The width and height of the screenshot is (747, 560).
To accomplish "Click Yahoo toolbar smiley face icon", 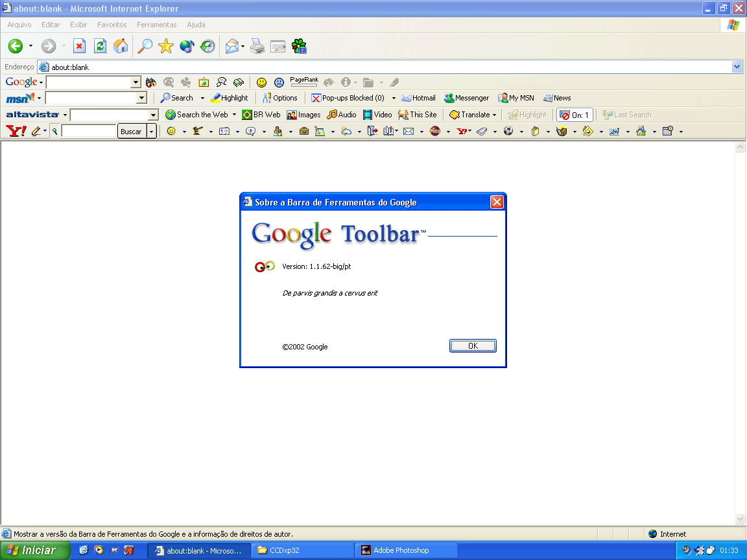I will [171, 131].
